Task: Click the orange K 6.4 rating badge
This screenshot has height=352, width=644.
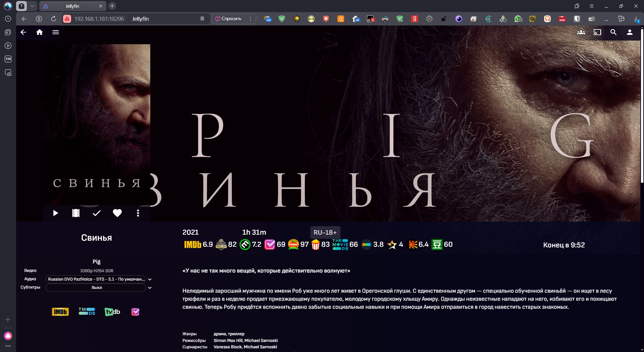Action: [x=418, y=244]
